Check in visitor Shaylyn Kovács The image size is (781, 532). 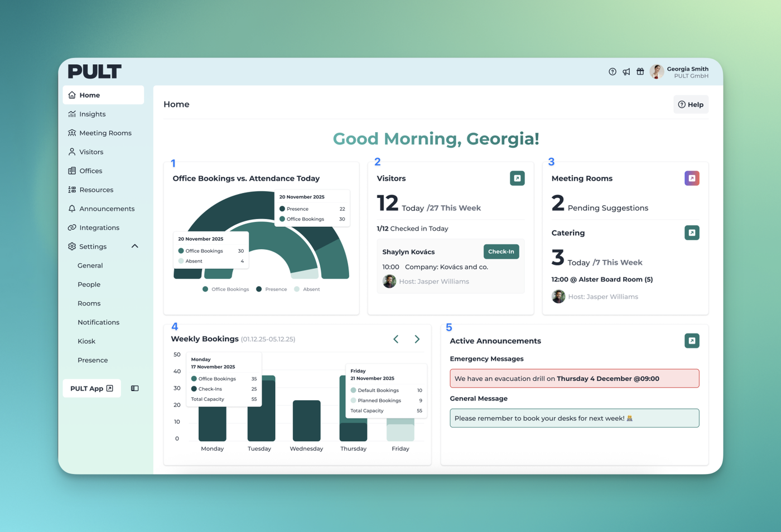tap(500, 252)
